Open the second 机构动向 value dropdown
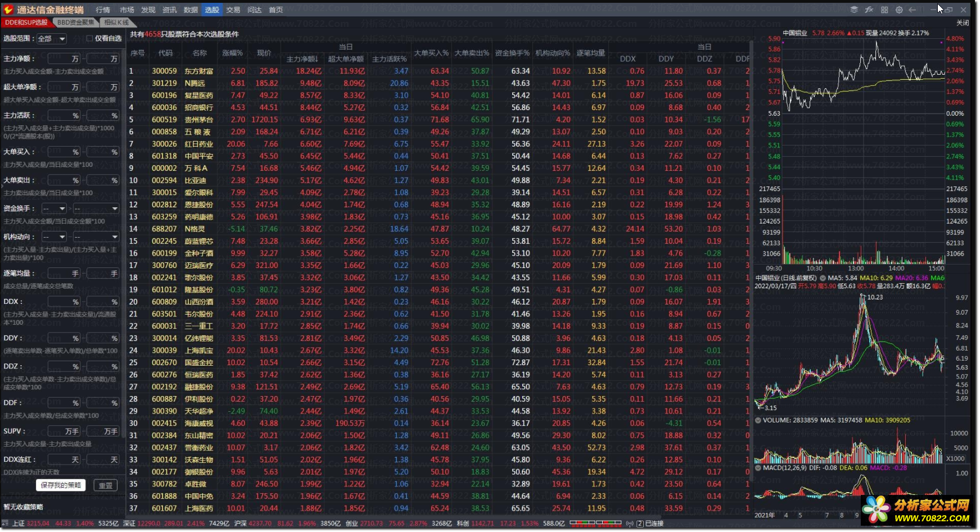Image resolution: width=980 pixels, height=532 pixels. [96, 237]
